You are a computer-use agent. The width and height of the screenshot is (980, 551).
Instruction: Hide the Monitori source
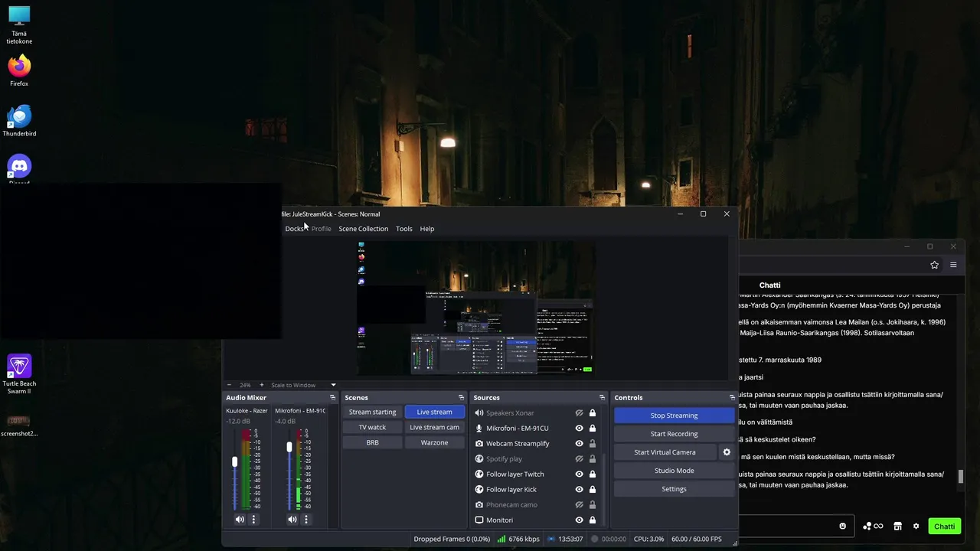(580, 520)
